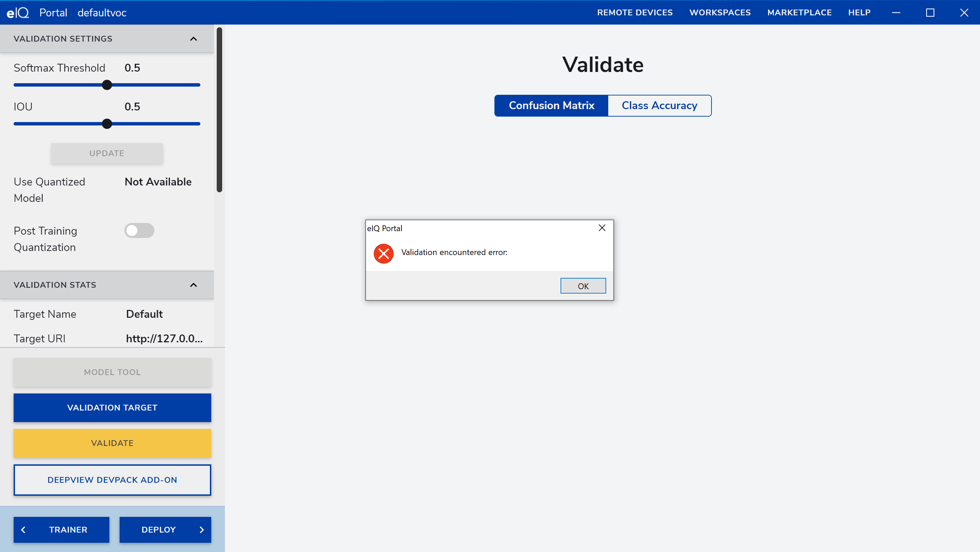980x552 pixels.
Task: Click the Softmax Threshold slider handle
Action: pyautogui.click(x=107, y=85)
